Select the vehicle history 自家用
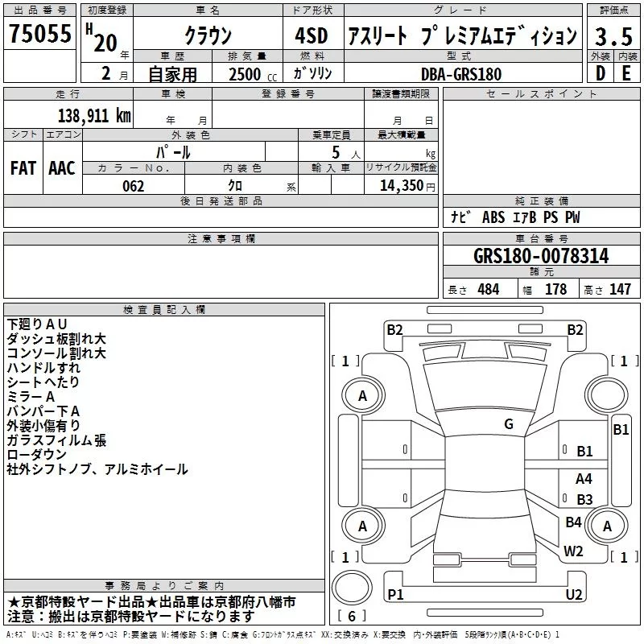This screenshot has width=644, height=644. (x=172, y=74)
